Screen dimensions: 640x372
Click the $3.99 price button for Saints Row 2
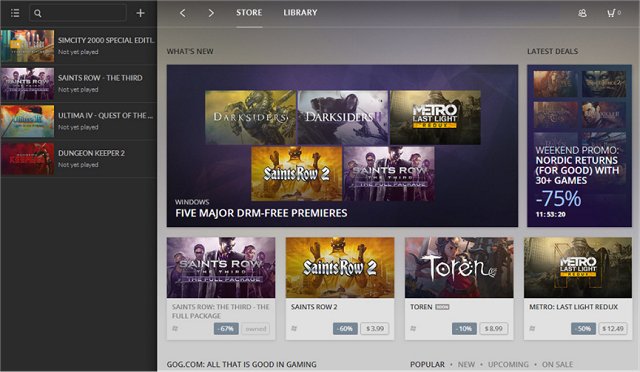coord(375,328)
